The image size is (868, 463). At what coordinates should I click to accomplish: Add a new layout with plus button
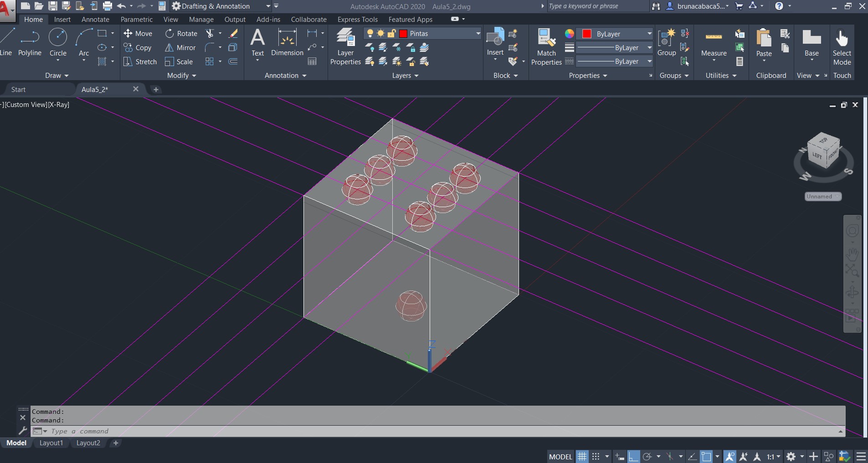pyautogui.click(x=116, y=443)
